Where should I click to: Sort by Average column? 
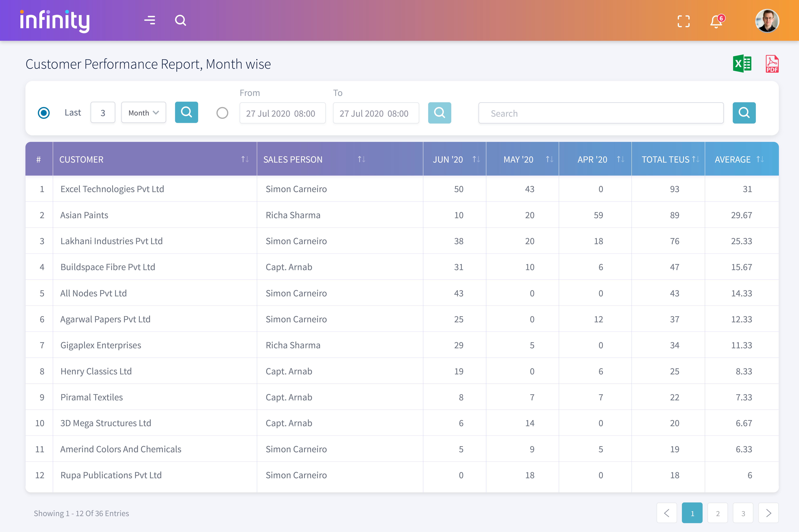pos(760,159)
